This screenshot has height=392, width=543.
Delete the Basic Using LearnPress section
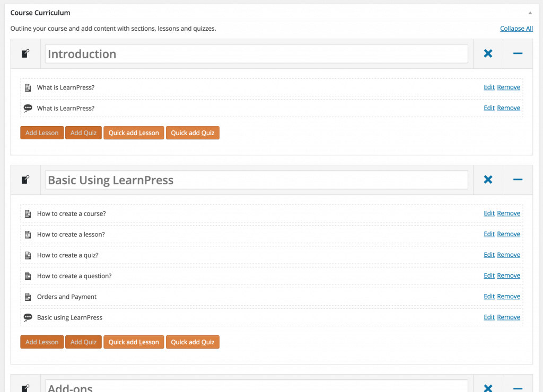(488, 179)
